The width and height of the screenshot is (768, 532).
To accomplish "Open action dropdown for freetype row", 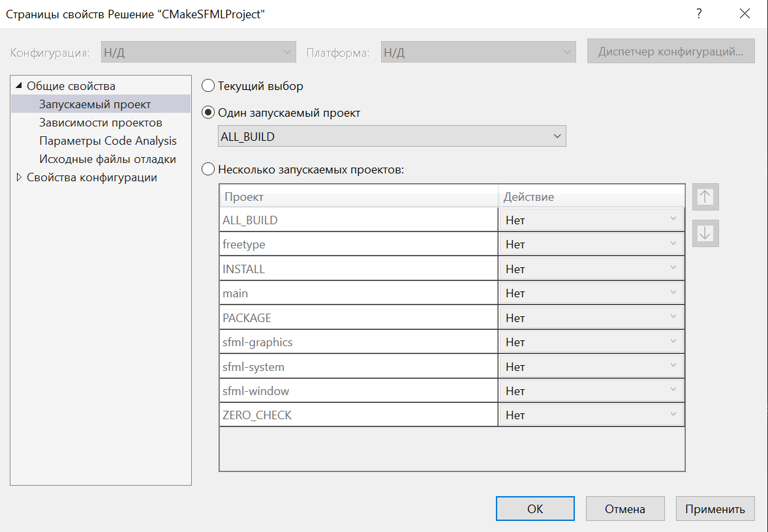I will pyautogui.click(x=591, y=244).
